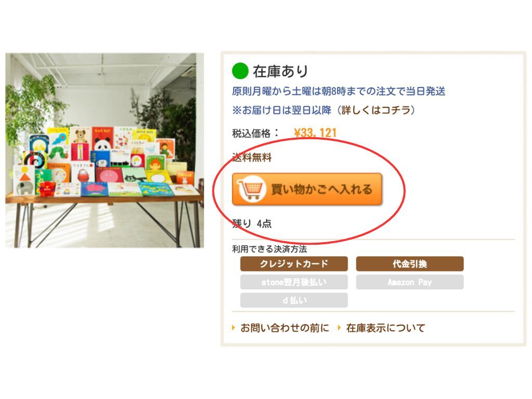The width and height of the screenshot is (532, 399).
Task: Open the お問い合わせの前に link
Action: click(x=285, y=328)
